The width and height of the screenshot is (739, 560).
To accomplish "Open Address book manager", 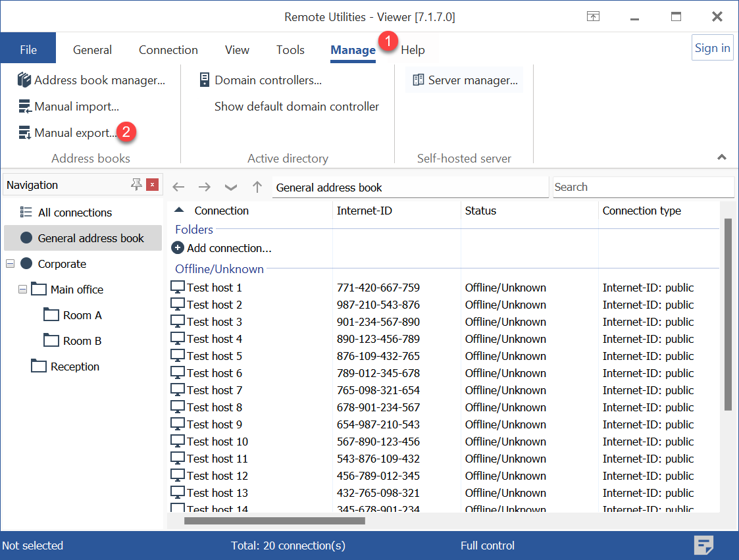I will pos(91,80).
